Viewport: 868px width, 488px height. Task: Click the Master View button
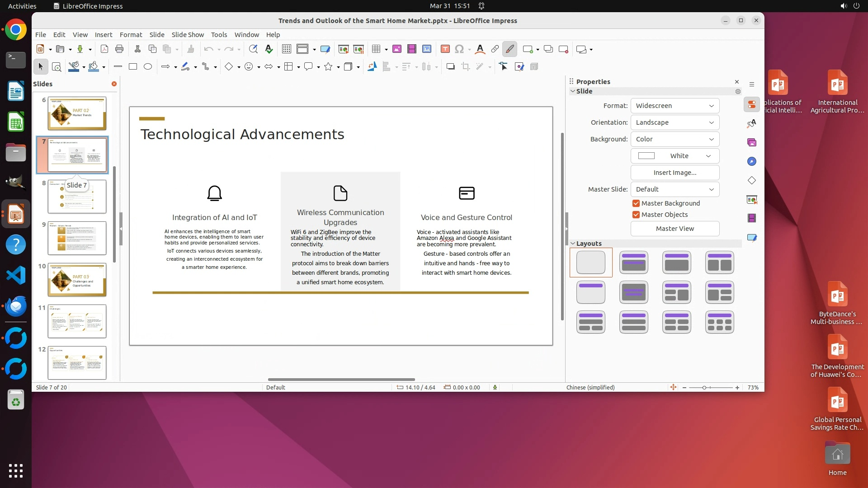click(675, 229)
